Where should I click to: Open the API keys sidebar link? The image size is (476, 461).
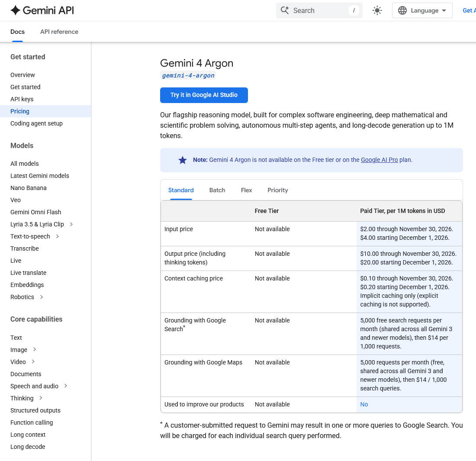tap(22, 99)
